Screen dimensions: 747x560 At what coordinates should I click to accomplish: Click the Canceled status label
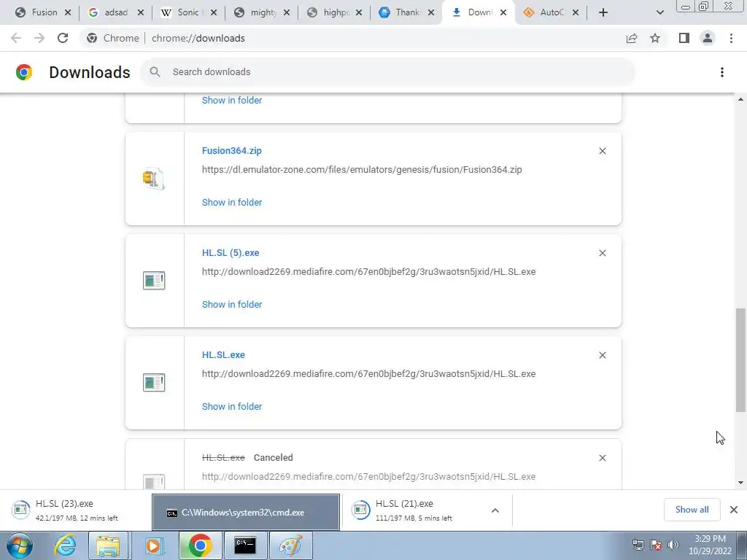[273, 458]
